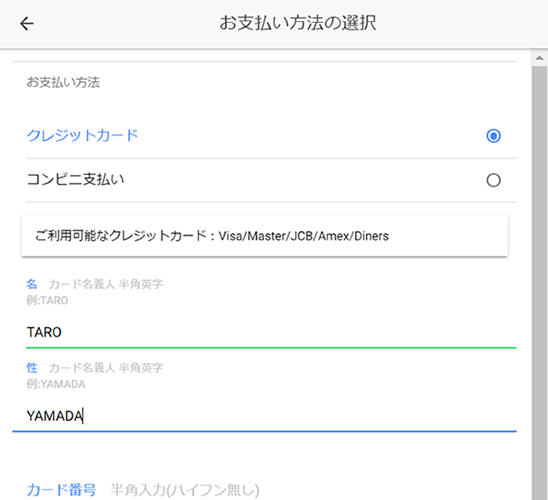
Task: Click the お支払い方法 section heading
Action: pos(63,82)
